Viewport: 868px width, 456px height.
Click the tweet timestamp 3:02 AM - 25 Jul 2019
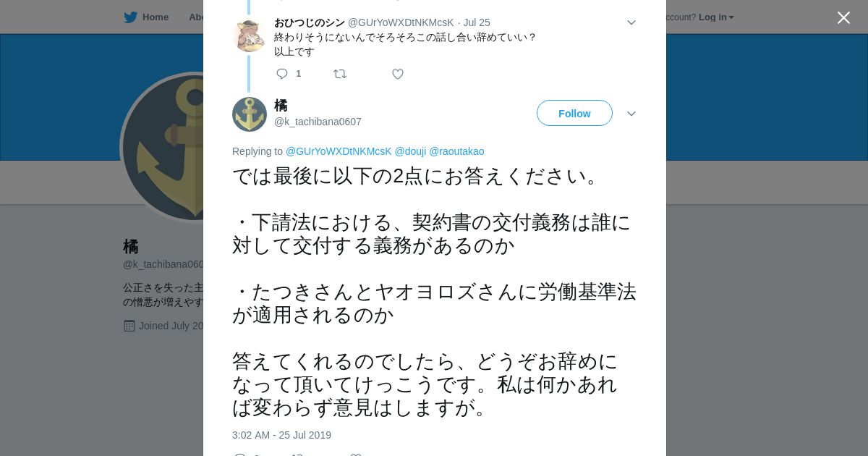point(281,435)
